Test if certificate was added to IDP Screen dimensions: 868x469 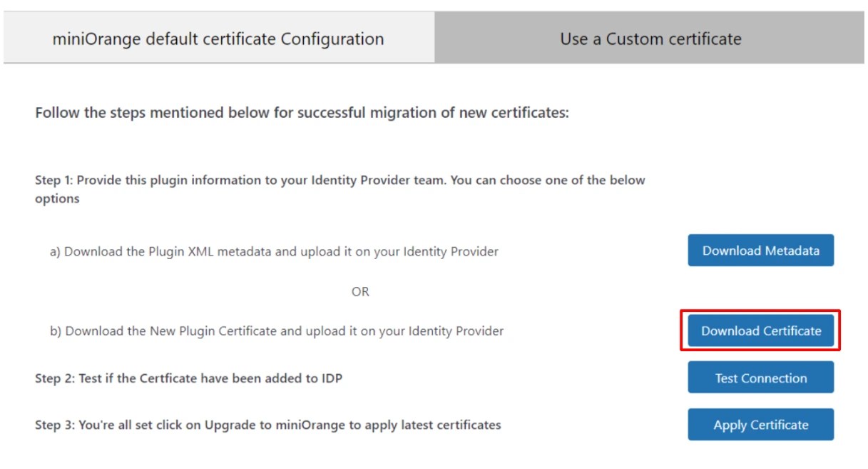coord(760,378)
